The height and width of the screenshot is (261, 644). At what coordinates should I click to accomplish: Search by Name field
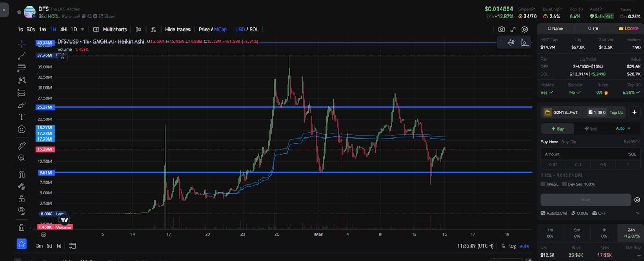pos(555,28)
